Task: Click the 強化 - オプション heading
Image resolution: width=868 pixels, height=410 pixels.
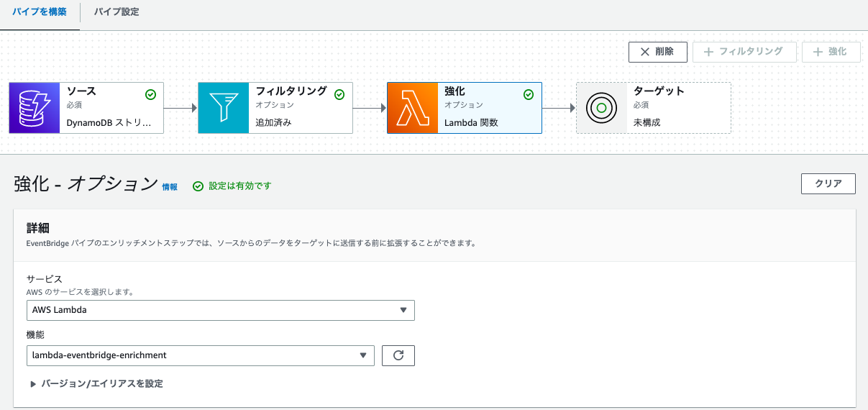Action: pos(86,183)
